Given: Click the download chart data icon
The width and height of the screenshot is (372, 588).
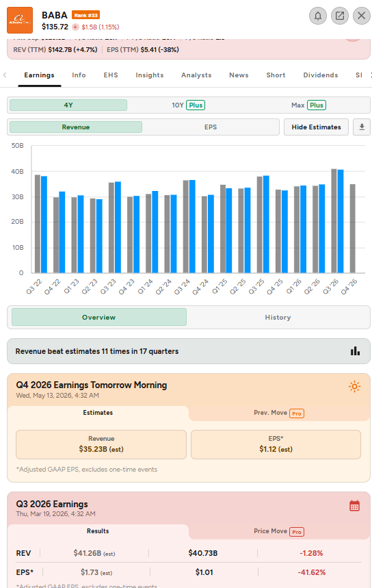Looking at the screenshot, I should [362, 127].
